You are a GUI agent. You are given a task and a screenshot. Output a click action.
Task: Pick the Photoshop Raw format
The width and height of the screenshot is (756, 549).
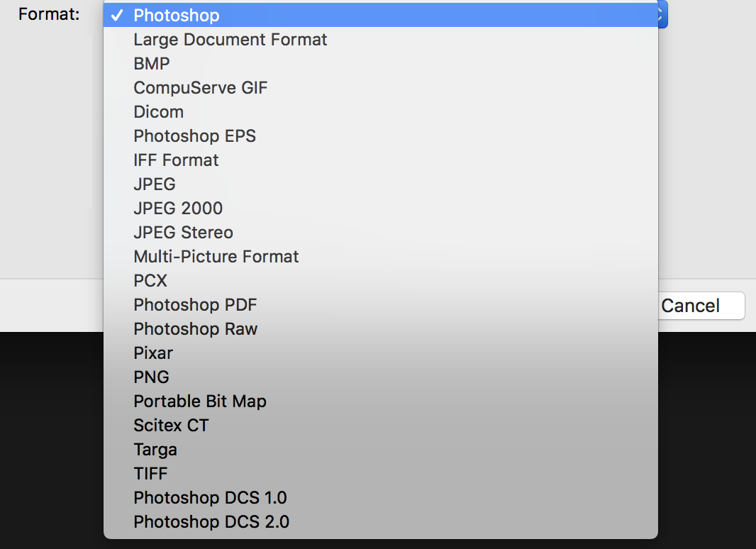tap(195, 328)
